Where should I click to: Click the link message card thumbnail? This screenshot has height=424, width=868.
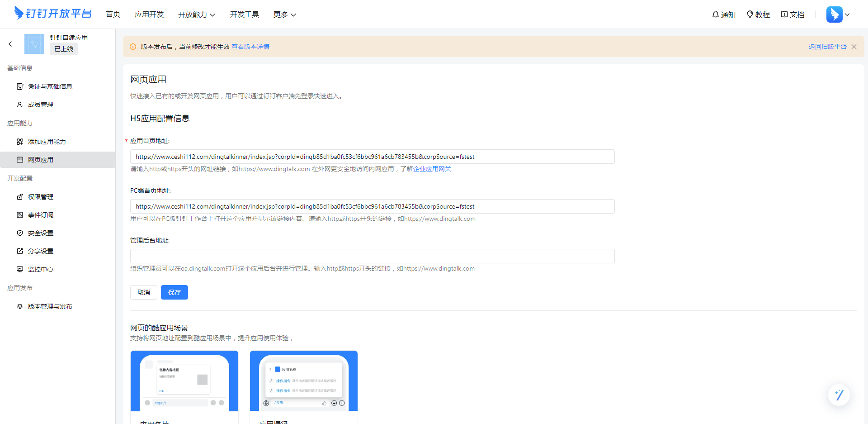click(184, 381)
